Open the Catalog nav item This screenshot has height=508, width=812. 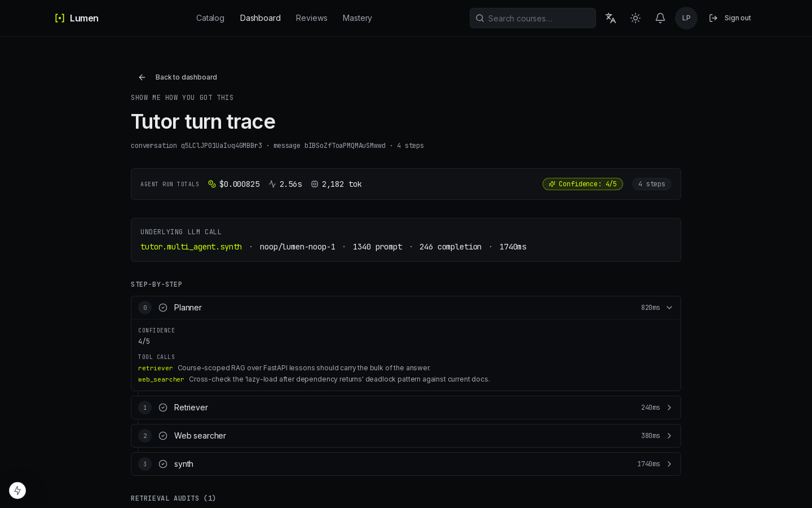click(210, 18)
